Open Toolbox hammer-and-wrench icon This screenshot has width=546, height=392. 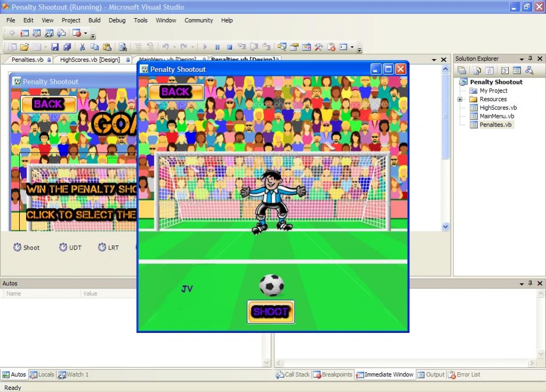(319, 47)
